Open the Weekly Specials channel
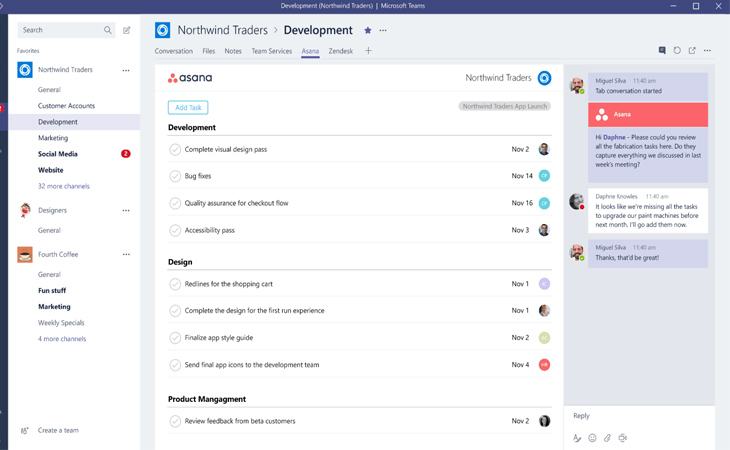Image resolution: width=730 pixels, height=450 pixels. click(61, 323)
